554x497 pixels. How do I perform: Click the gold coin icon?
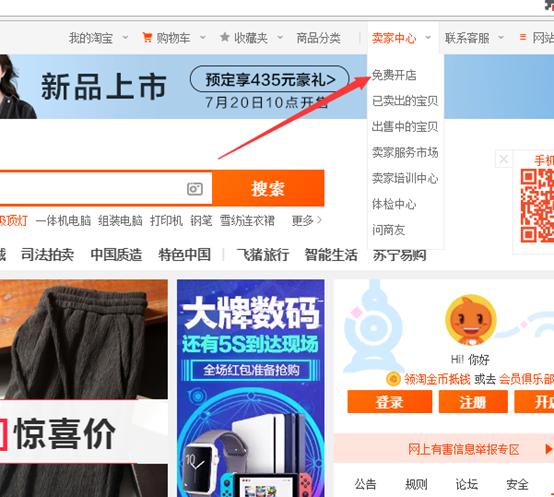click(x=393, y=379)
